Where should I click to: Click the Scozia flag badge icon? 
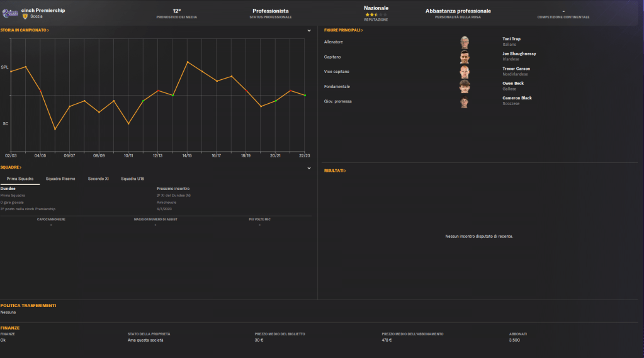point(25,16)
